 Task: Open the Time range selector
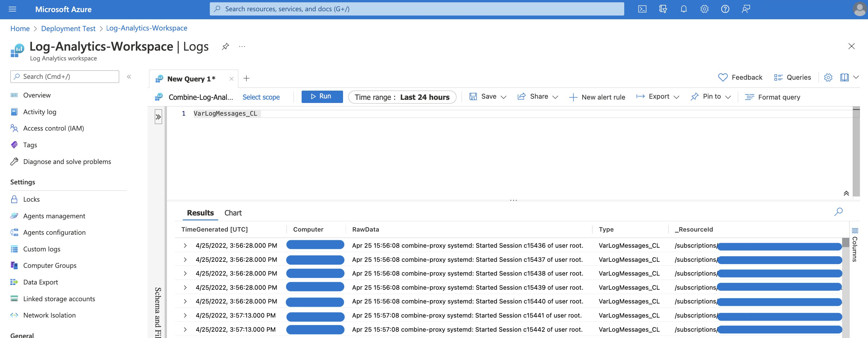coord(402,97)
